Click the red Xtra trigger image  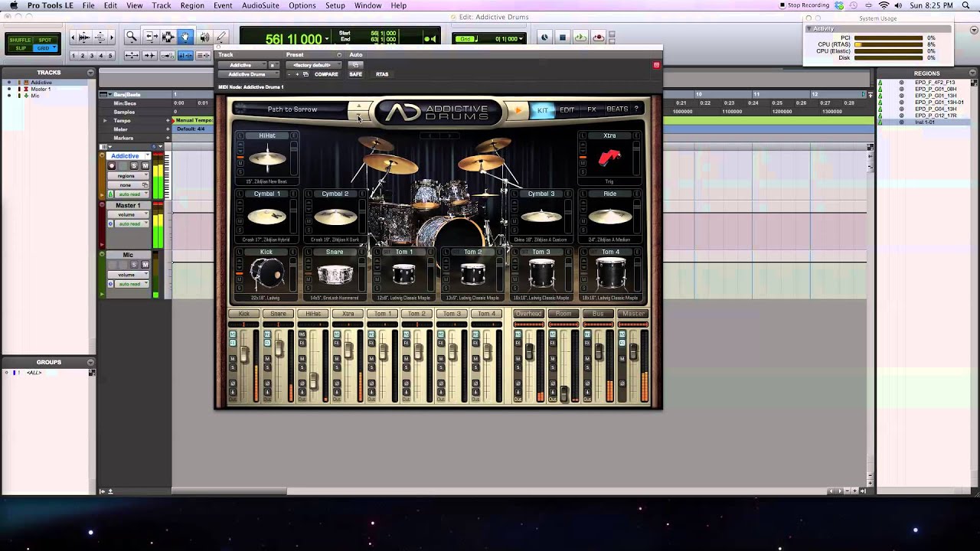(609, 158)
